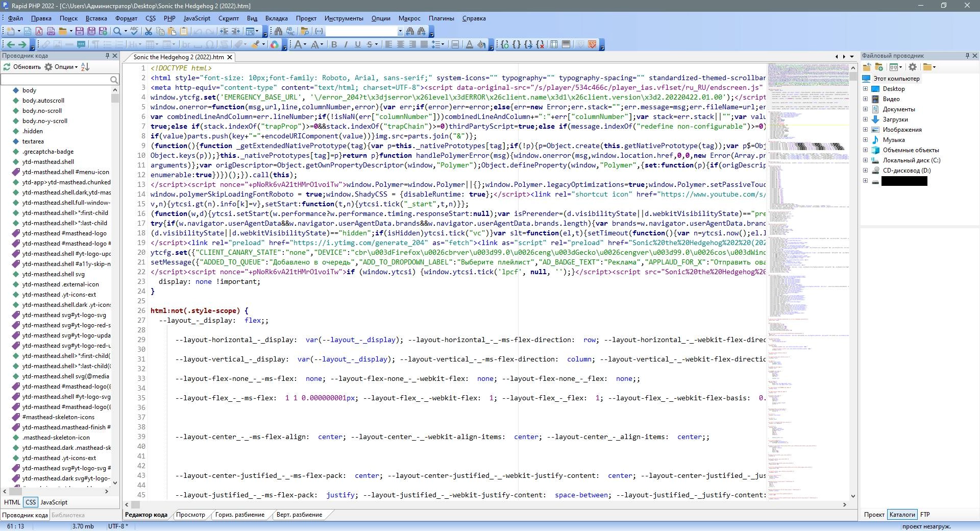980x531 pixels.
Task: Open the Инструменты menu
Action: tap(344, 18)
